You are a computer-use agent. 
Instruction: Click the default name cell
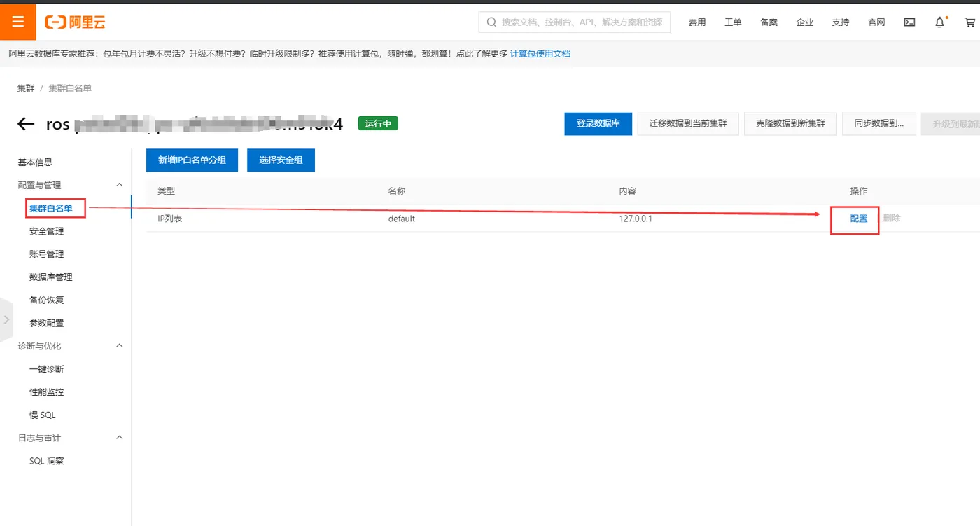pos(402,219)
